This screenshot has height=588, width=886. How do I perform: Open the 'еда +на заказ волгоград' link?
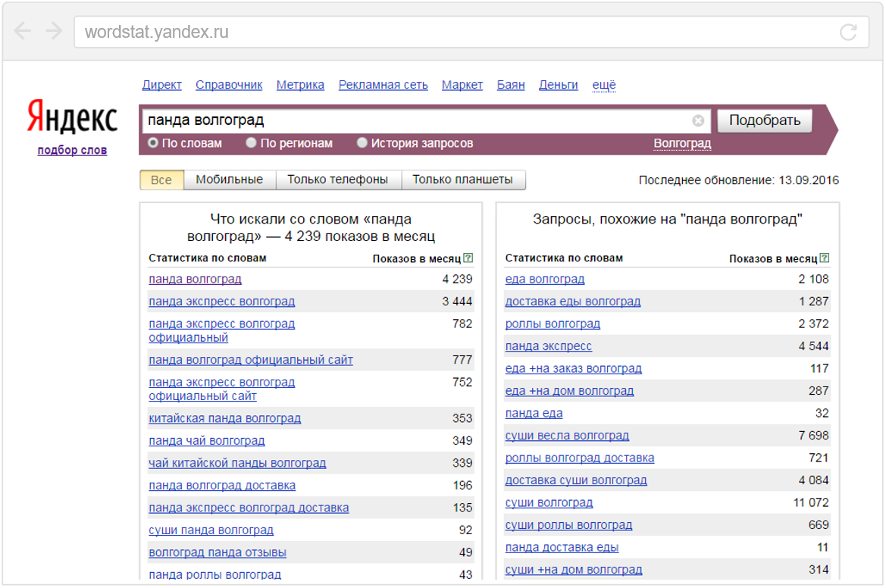point(574,369)
